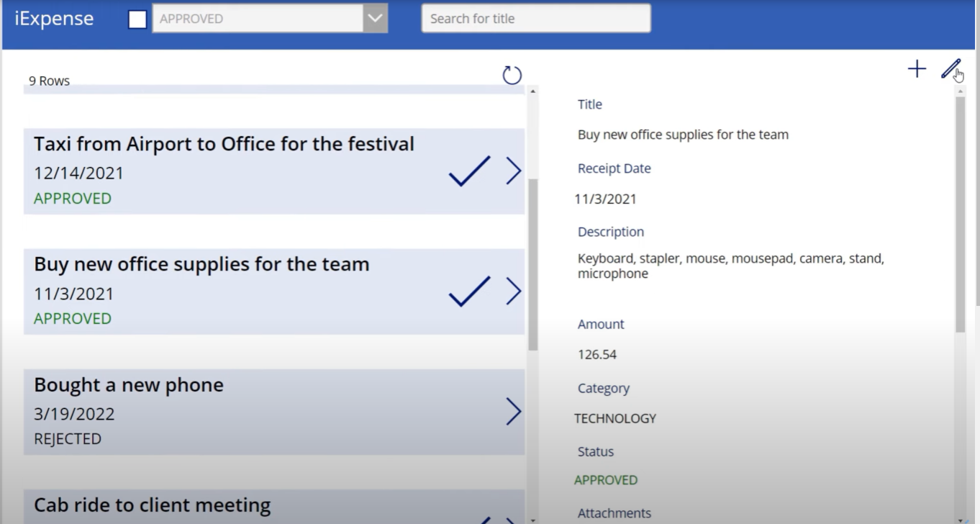
Task: Click the Category field label
Action: pyautogui.click(x=604, y=389)
